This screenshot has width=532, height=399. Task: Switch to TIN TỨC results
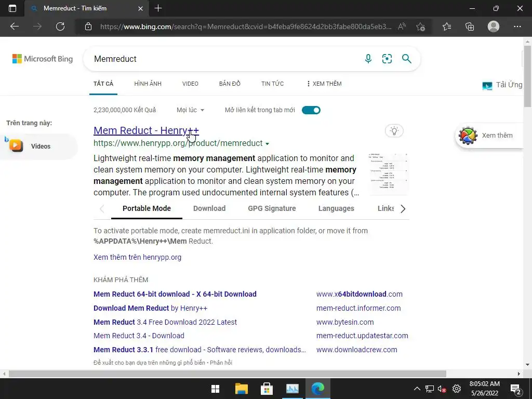click(x=272, y=84)
